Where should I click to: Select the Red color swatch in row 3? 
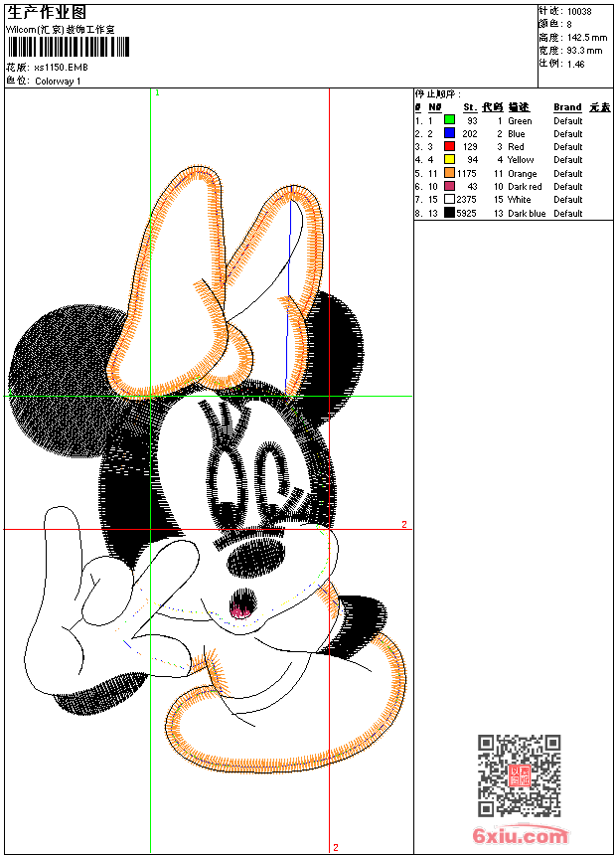pyautogui.click(x=449, y=146)
